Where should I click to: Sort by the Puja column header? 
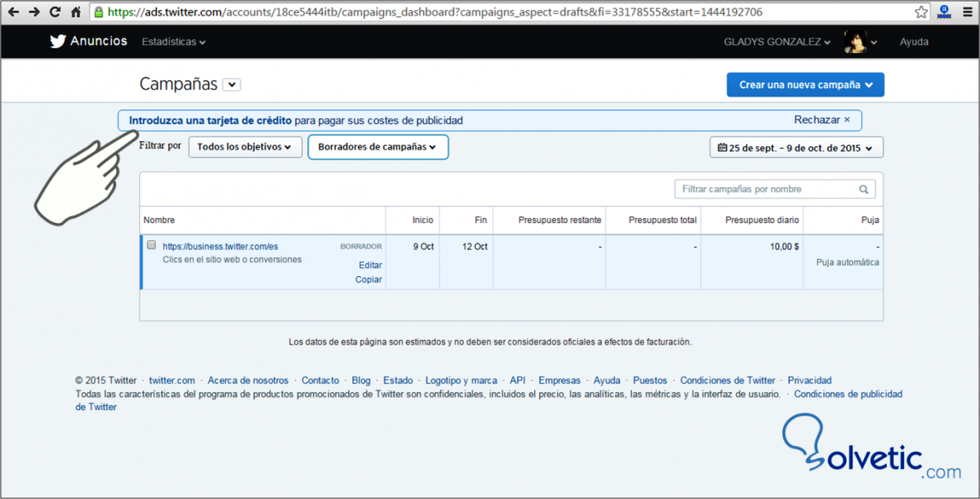click(871, 221)
